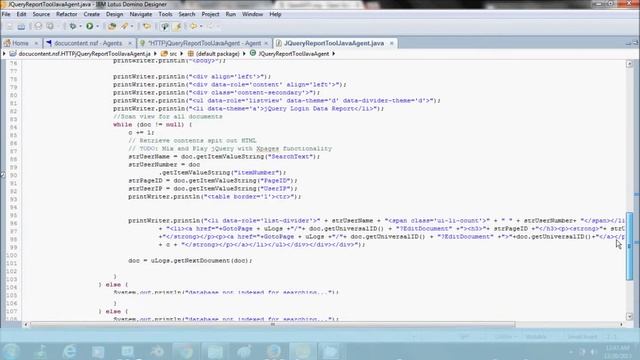
Task: Click the left margin marker near line 90
Action: tap(2, 175)
